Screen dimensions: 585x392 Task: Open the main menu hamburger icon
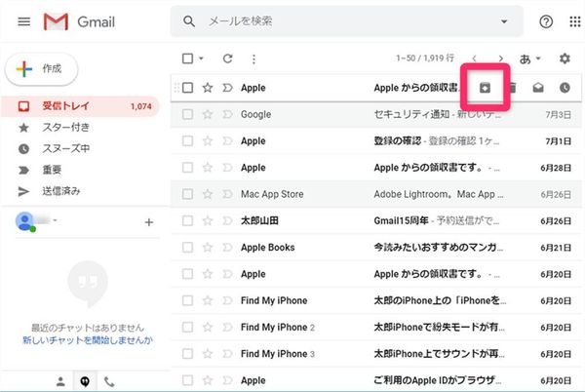pyautogui.click(x=23, y=21)
